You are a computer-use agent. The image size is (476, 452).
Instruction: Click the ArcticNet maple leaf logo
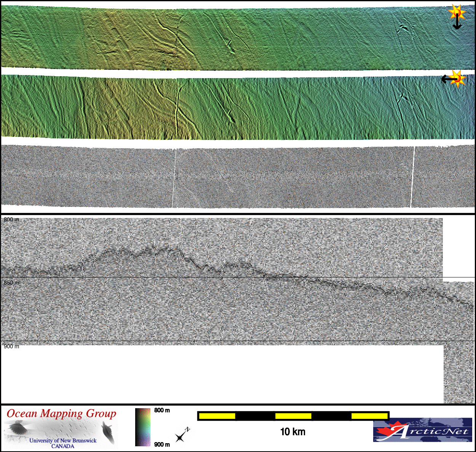388,431
